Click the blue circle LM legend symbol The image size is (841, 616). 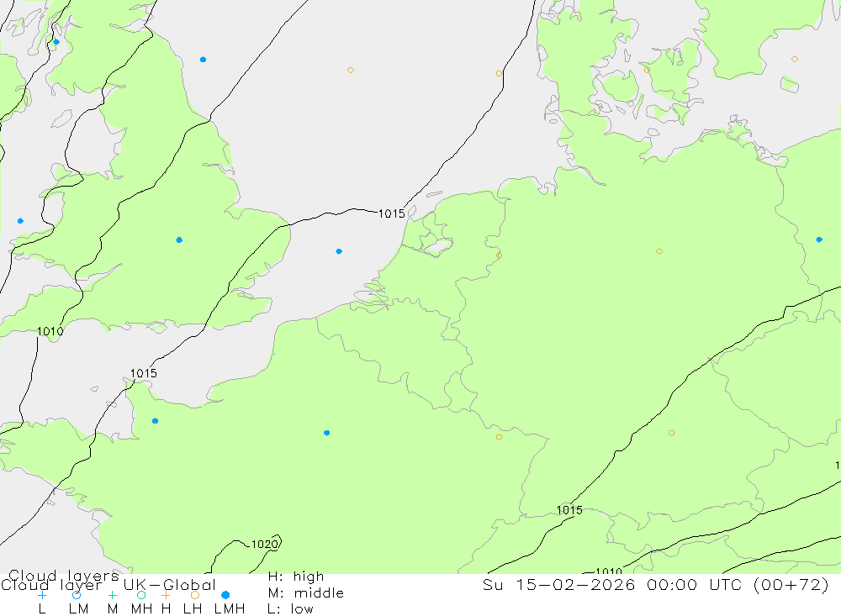pyautogui.click(x=77, y=595)
